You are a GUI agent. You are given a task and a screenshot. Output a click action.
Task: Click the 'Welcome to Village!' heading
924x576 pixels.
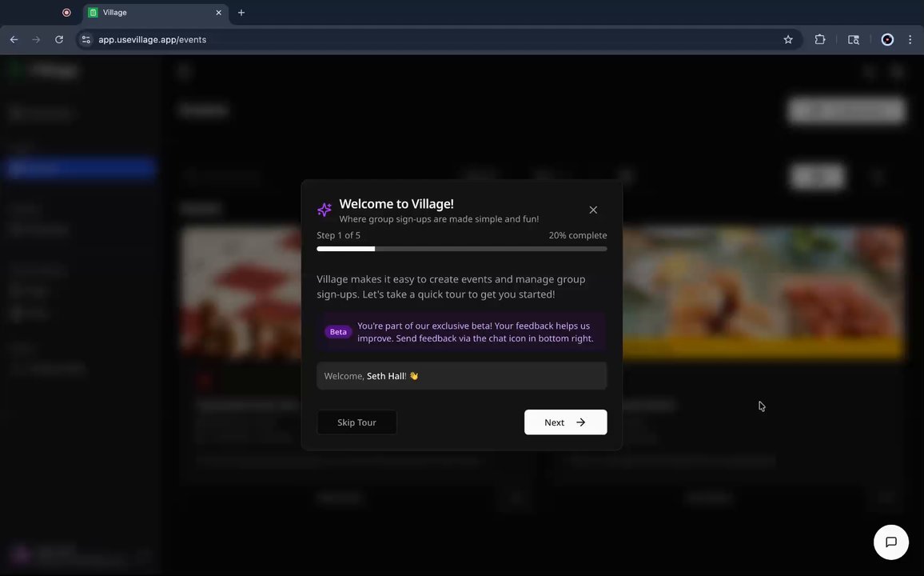(x=396, y=204)
